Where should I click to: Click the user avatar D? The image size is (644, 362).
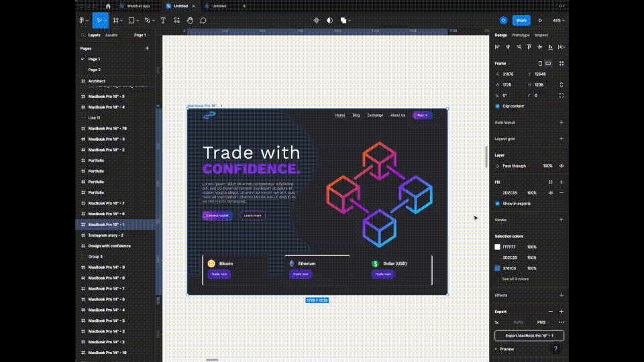[504, 20]
